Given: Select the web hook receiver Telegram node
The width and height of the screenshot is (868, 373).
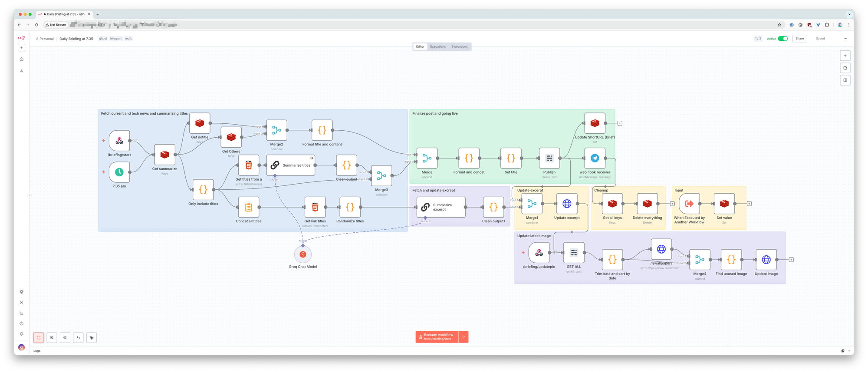Looking at the screenshot, I should (595, 158).
